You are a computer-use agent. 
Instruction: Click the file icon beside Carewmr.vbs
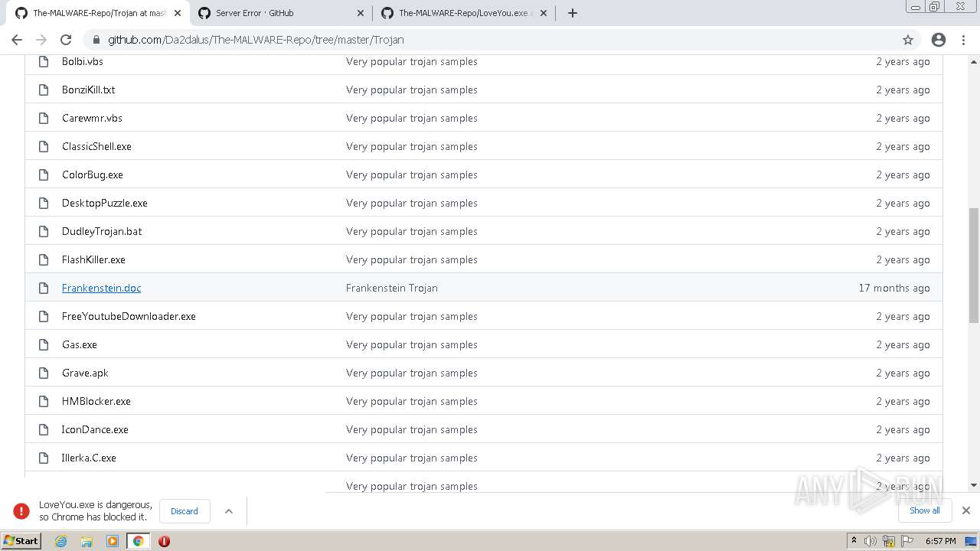tap(44, 118)
